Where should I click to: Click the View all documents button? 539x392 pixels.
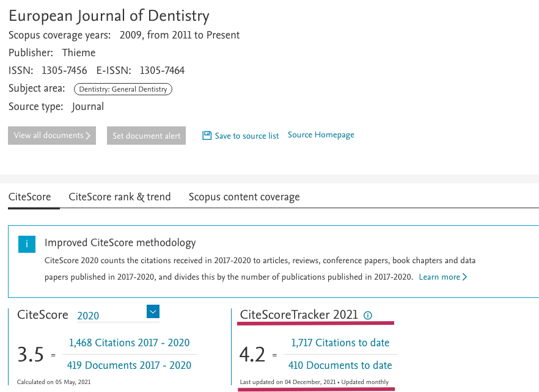[52, 136]
